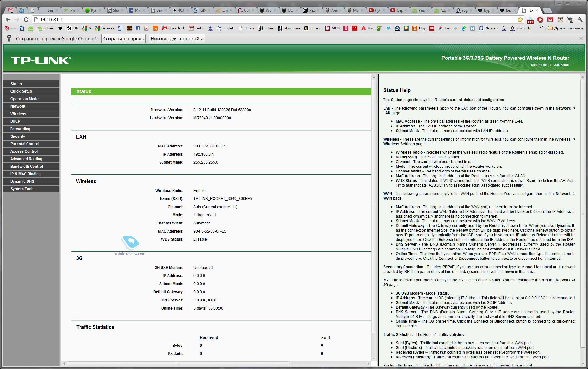Open Forwarding menu item
This screenshot has height=369, width=588.
(31, 129)
